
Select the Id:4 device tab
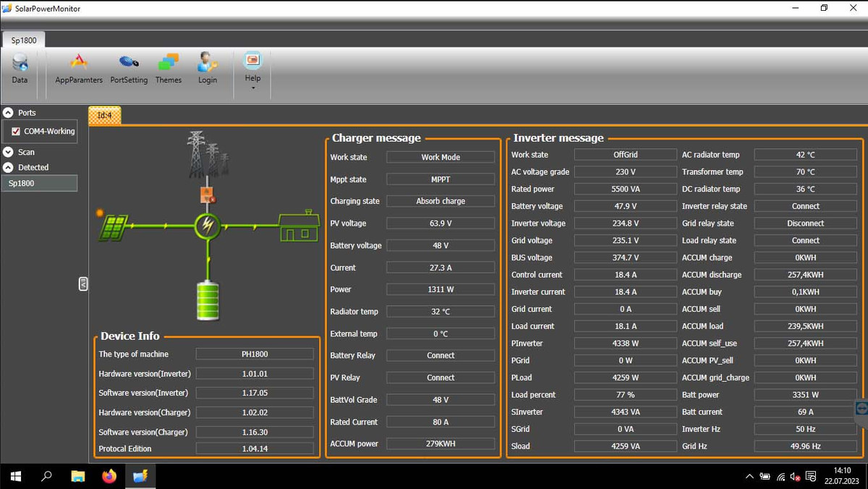(105, 115)
